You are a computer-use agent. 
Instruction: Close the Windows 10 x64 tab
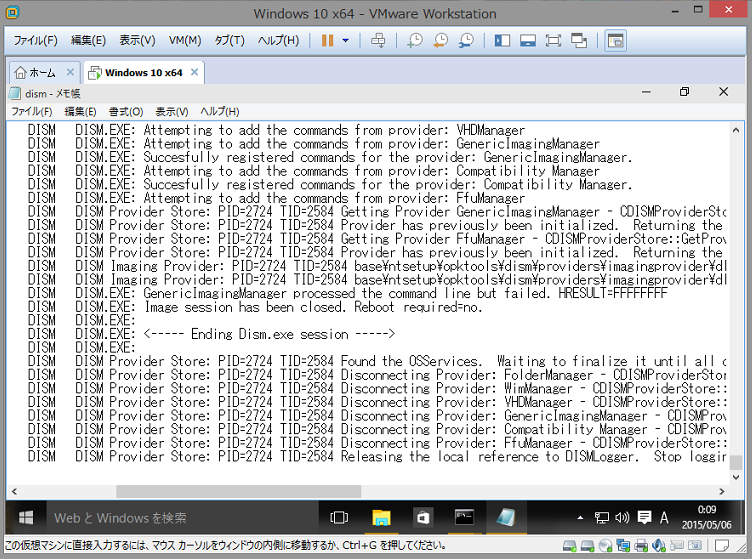tap(194, 72)
